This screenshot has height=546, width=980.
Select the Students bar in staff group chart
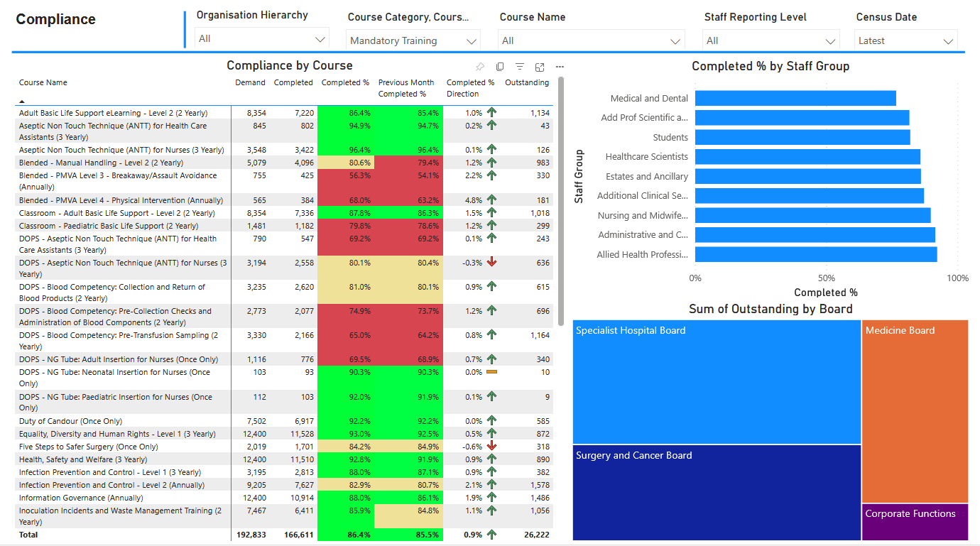tap(802, 137)
